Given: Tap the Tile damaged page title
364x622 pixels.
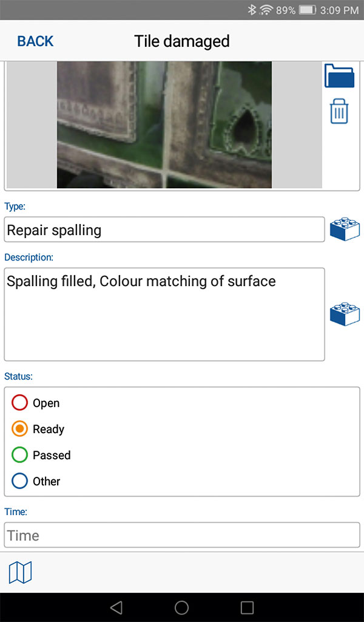Looking at the screenshot, I should click(x=182, y=41).
